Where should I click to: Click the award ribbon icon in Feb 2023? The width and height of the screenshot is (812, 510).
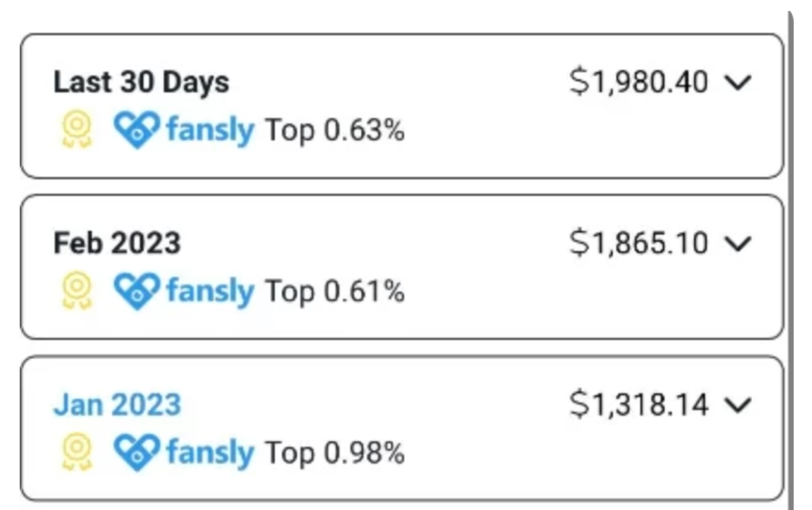coord(77,291)
